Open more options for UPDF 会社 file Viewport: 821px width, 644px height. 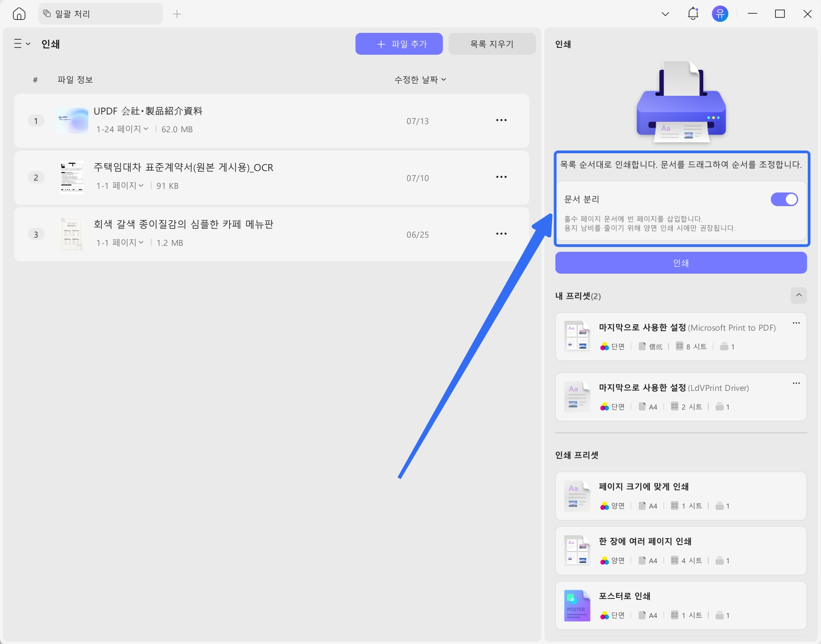click(x=501, y=120)
